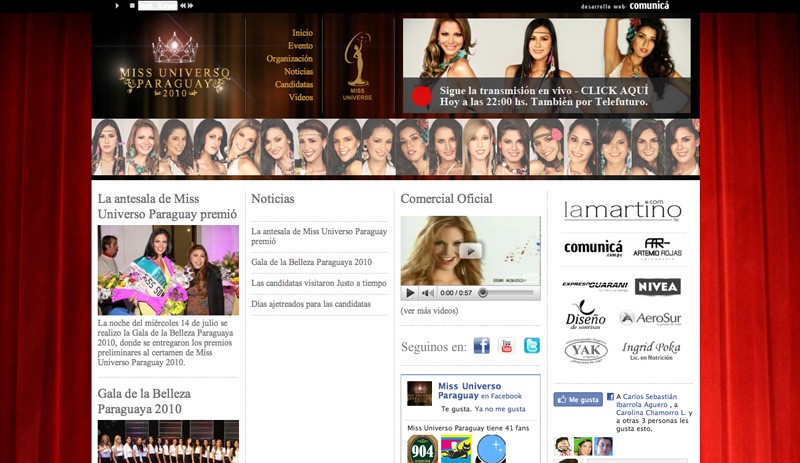Viewport: 800px width, 463px height.
Task: Open the Candidatas menu item
Action: pos(294,84)
